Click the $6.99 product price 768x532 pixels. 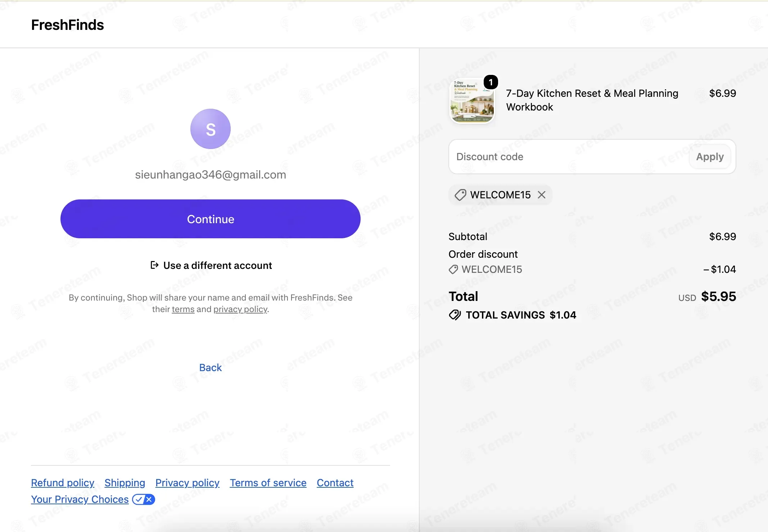723,93
